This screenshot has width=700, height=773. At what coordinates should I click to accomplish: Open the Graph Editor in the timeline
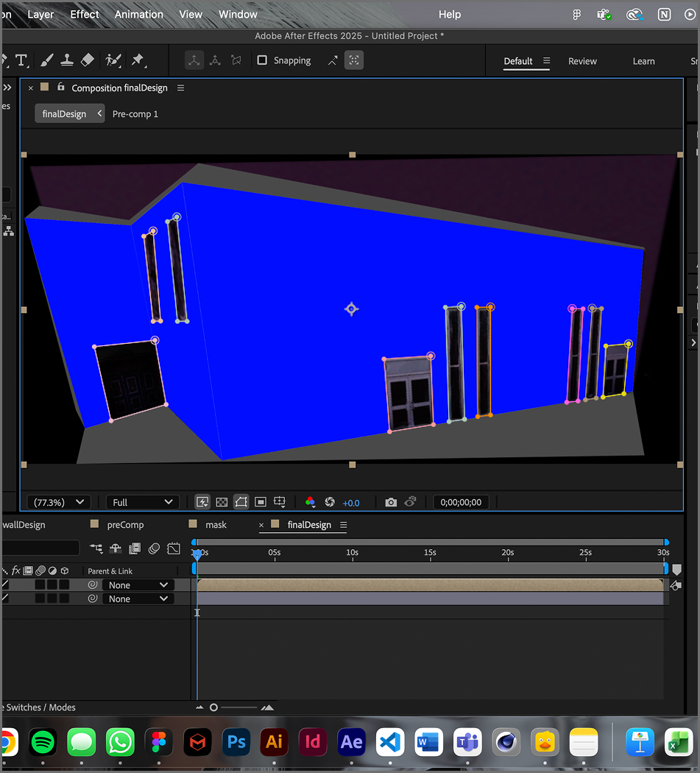174,548
